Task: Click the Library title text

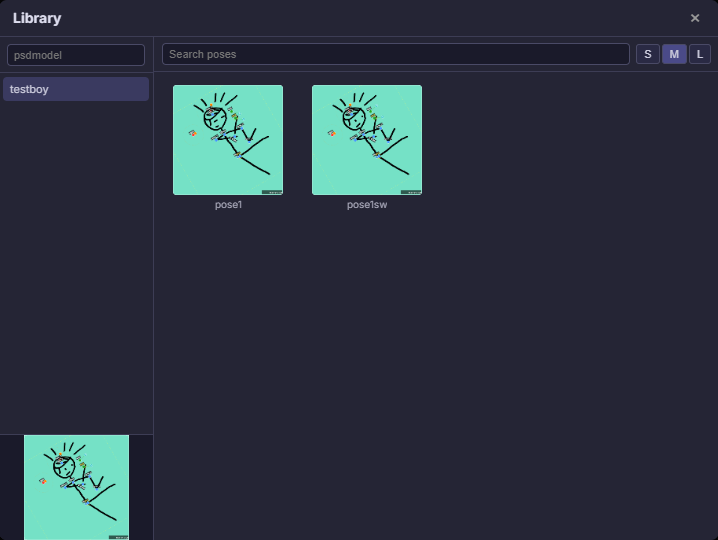Action: pyautogui.click(x=37, y=18)
